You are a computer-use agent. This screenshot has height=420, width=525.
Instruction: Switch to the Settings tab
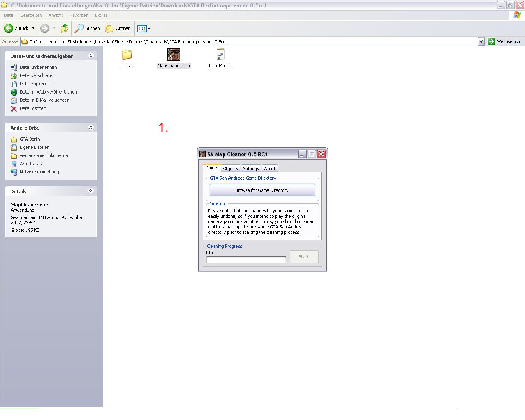point(251,169)
